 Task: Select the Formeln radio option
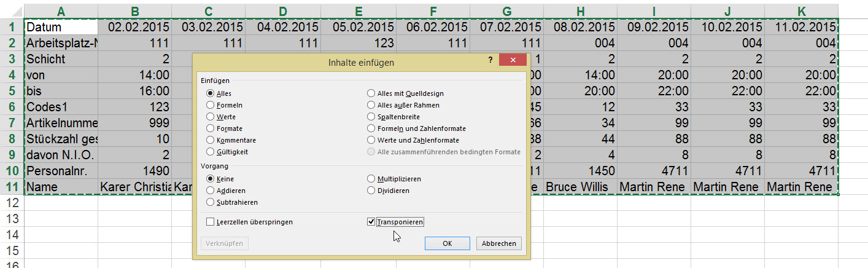(x=211, y=105)
